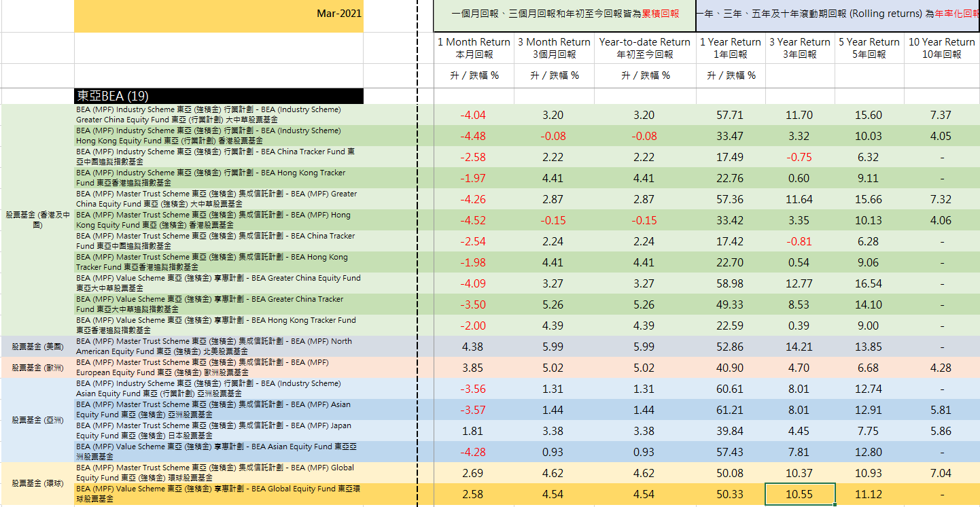Select the 4.28 ten-year return cell
The height and width of the screenshot is (507, 980).
coord(942,368)
